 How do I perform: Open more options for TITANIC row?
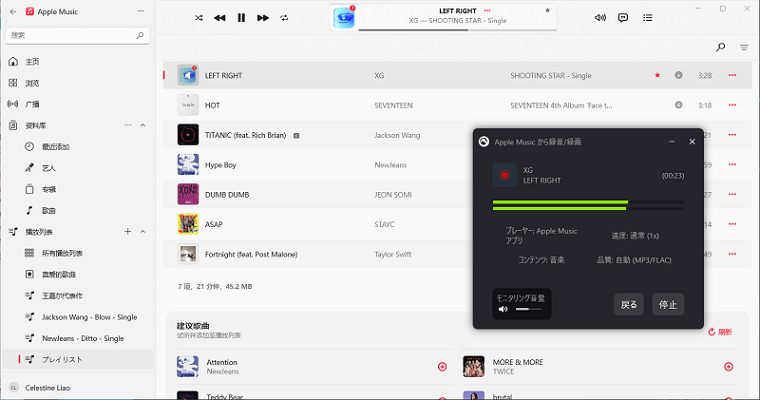(x=732, y=135)
